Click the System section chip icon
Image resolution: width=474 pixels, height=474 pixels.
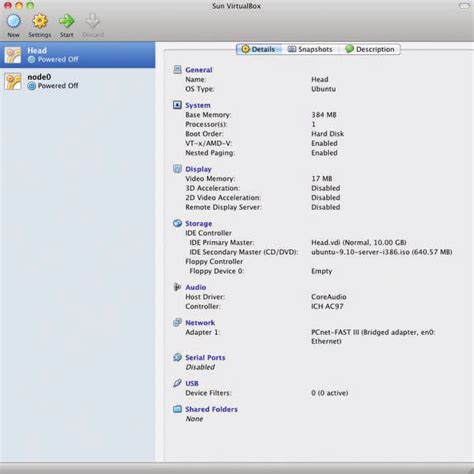[177, 105]
